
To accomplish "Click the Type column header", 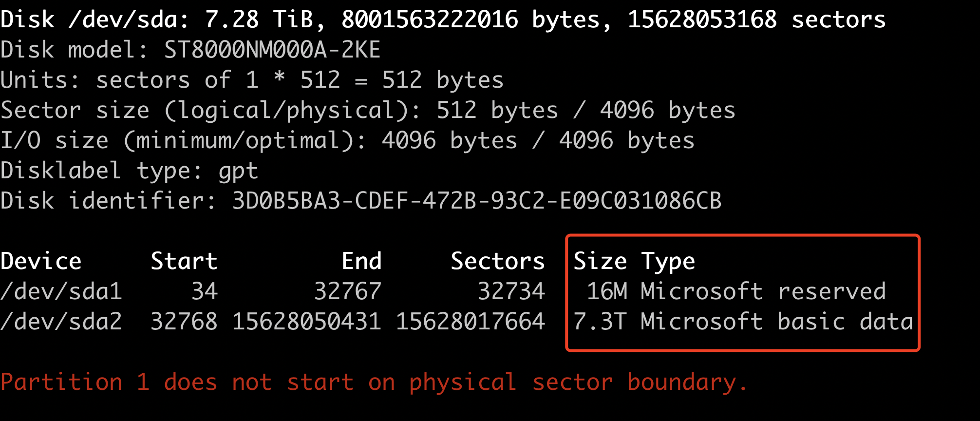I will pyautogui.click(x=668, y=262).
